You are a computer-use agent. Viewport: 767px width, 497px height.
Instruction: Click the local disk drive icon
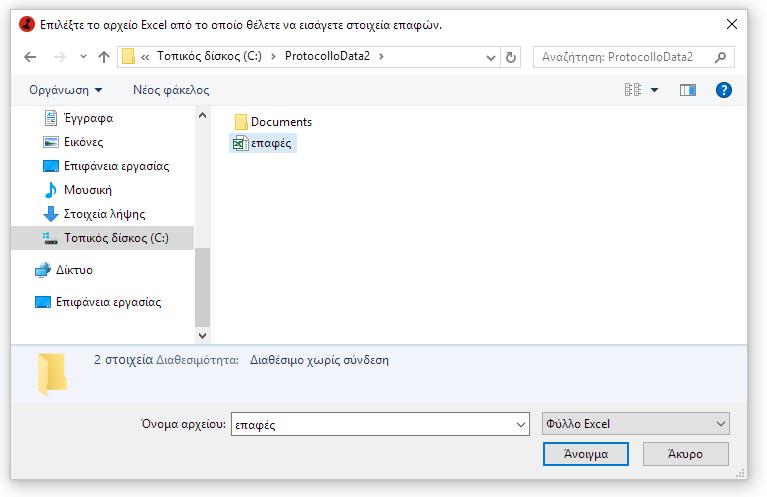pyautogui.click(x=50, y=238)
